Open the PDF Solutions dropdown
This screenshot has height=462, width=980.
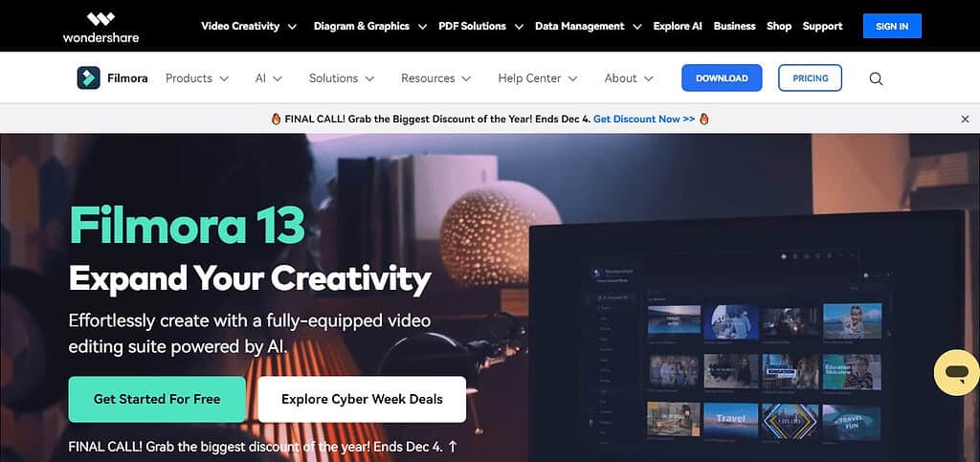(480, 26)
